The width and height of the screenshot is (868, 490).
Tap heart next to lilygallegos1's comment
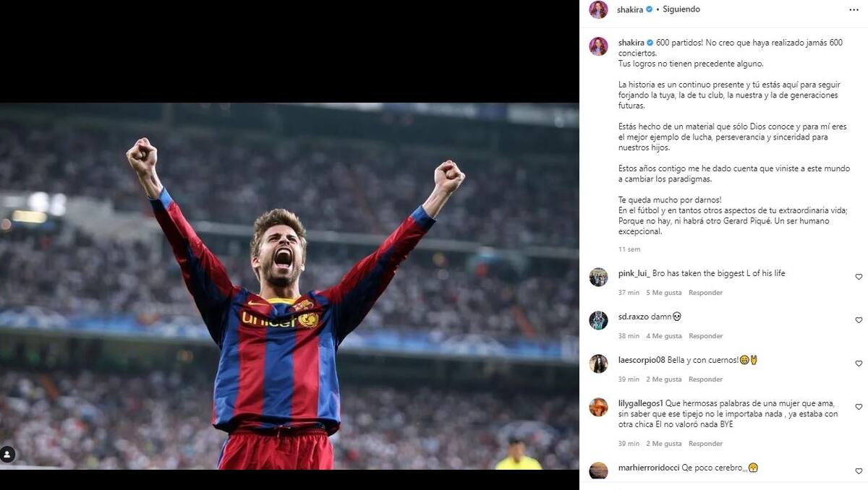(859, 407)
